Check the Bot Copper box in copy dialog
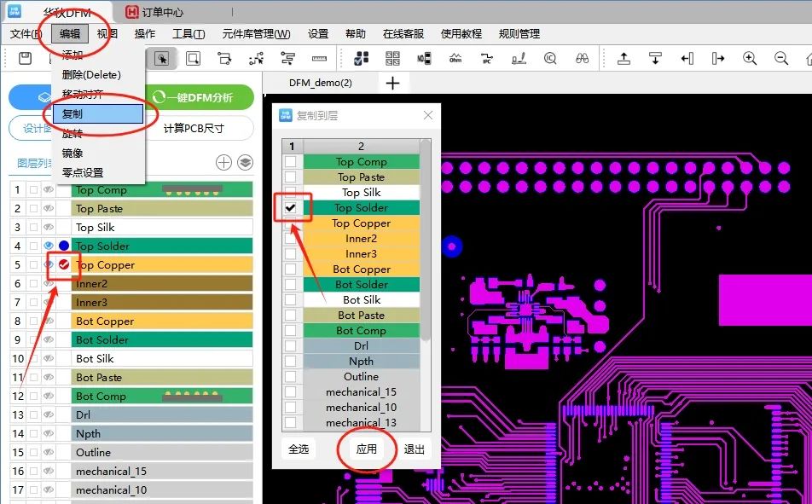 pos(291,269)
